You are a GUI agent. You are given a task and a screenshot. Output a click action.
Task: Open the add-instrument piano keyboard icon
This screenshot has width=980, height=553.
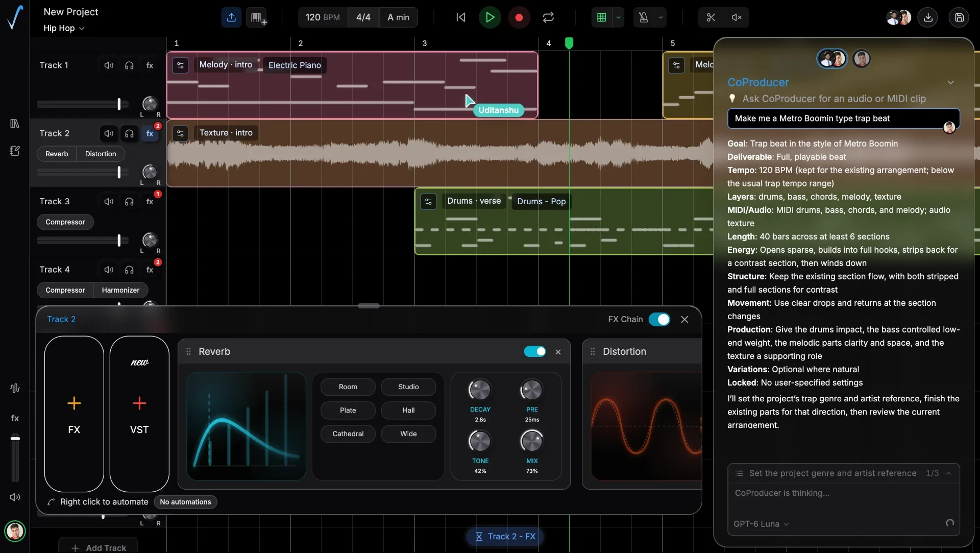pyautogui.click(x=257, y=17)
